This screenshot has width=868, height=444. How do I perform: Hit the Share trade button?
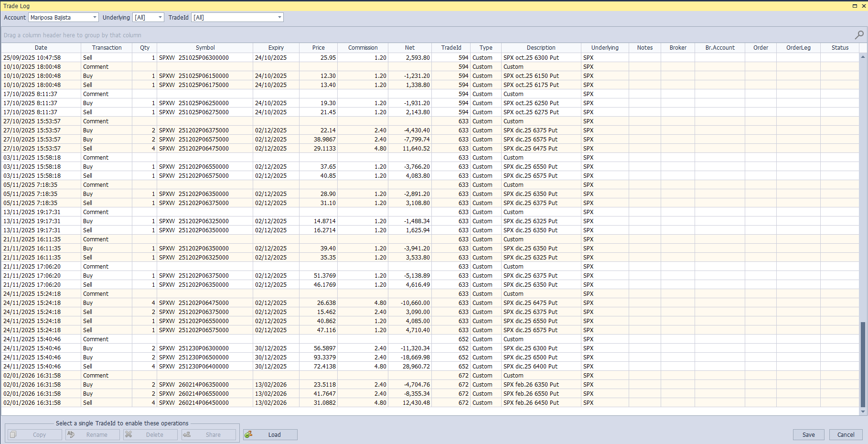[x=209, y=434]
